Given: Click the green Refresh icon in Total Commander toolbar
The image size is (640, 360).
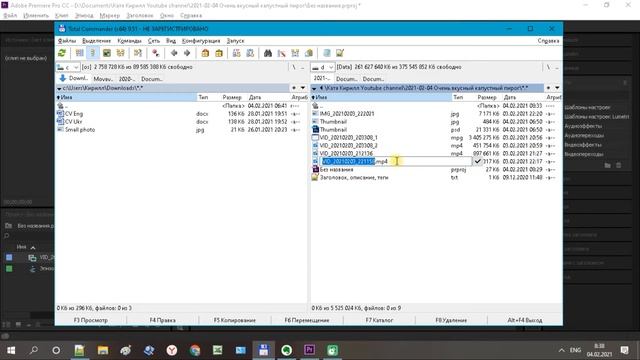Looking at the screenshot, I should pos(62,53).
